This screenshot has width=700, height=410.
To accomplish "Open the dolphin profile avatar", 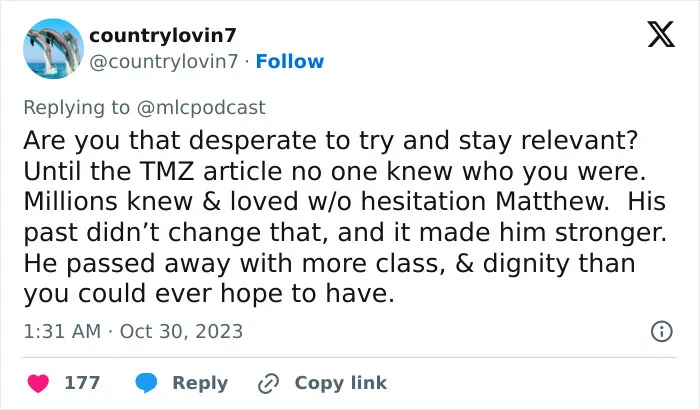I will tap(53, 49).
